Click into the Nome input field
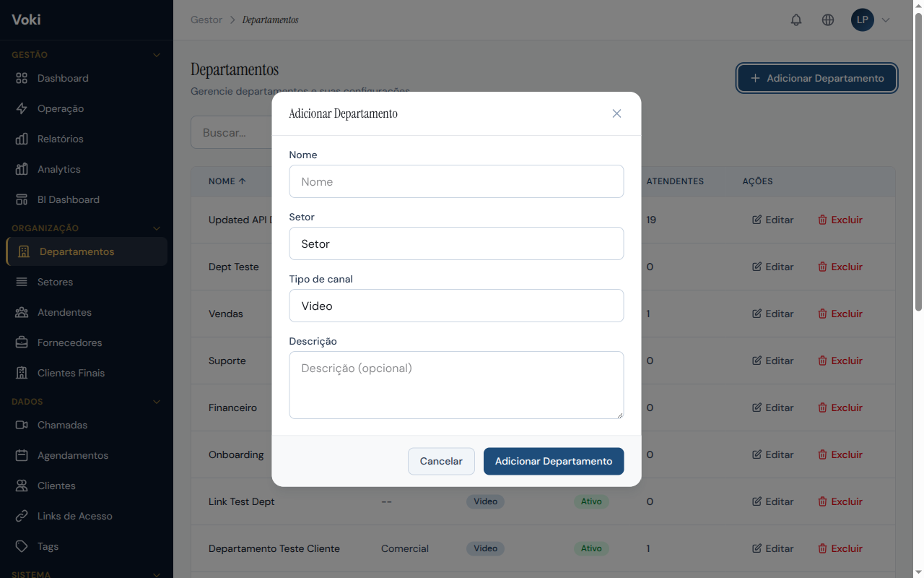This screenshot has width=924, height=578. (456, 182)
